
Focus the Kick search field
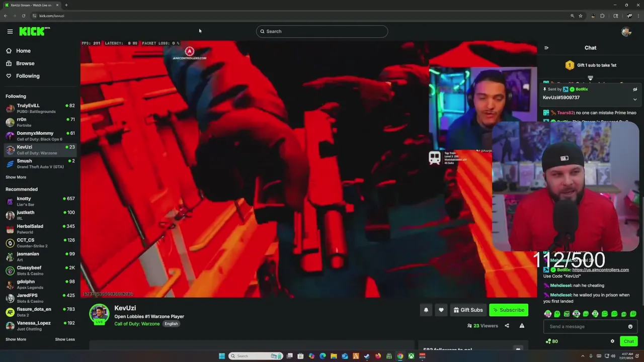pos(322,31)
